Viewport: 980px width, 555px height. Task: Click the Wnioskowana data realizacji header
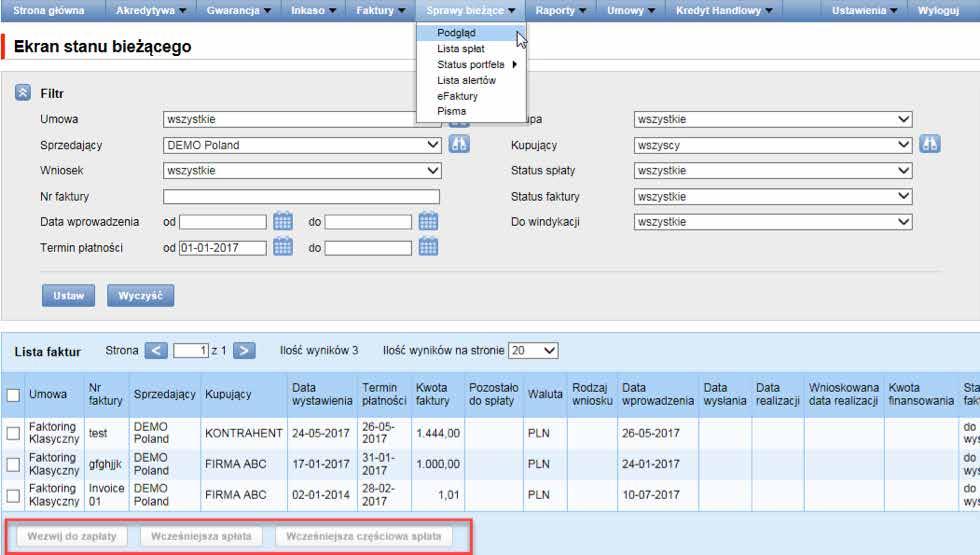point(844,394)
